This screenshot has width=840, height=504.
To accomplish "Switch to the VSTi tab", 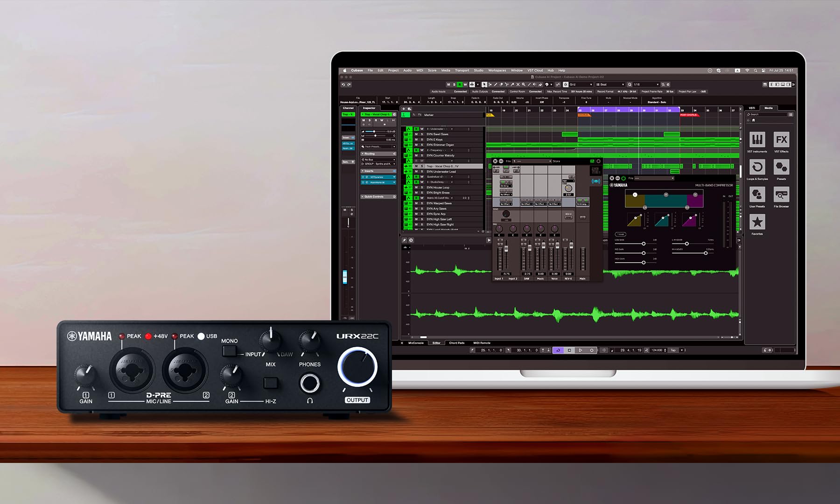I will [751, 108].
